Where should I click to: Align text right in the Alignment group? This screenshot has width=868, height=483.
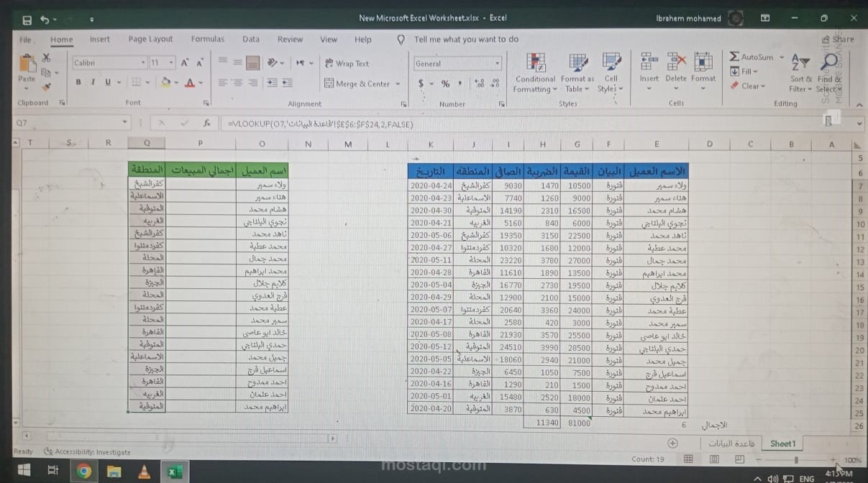252,83
